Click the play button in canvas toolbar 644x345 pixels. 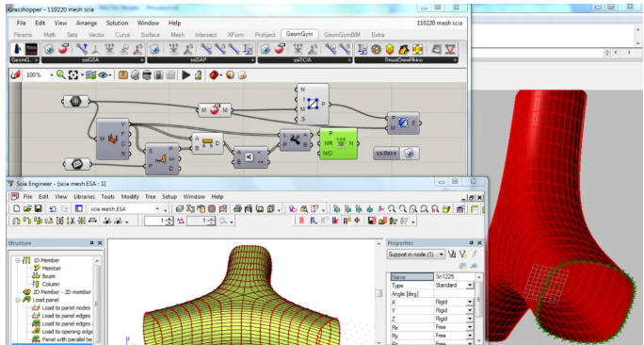click(x=186, y=74)
